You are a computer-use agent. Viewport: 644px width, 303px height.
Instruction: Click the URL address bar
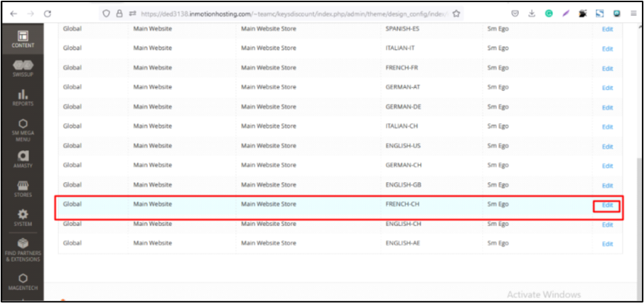coord(284,13)
